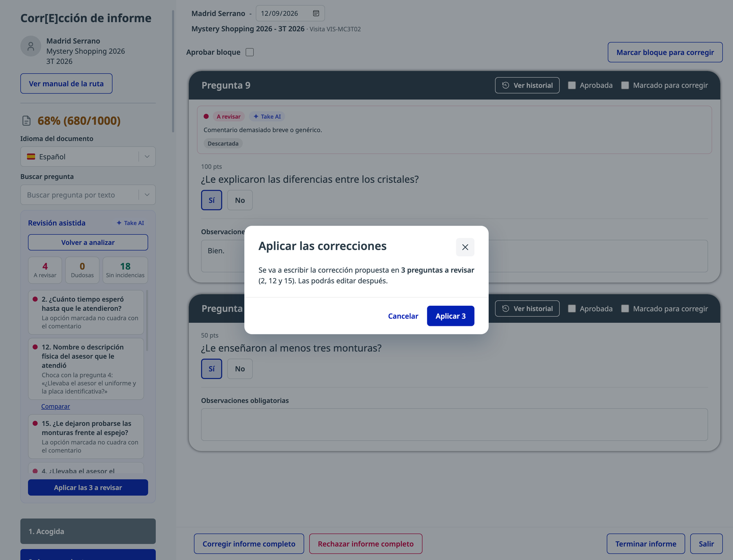The width and height of the screenshot is (733, 560).
Task: Open review item 15 about probarse monturas
Action: point(86,437)
